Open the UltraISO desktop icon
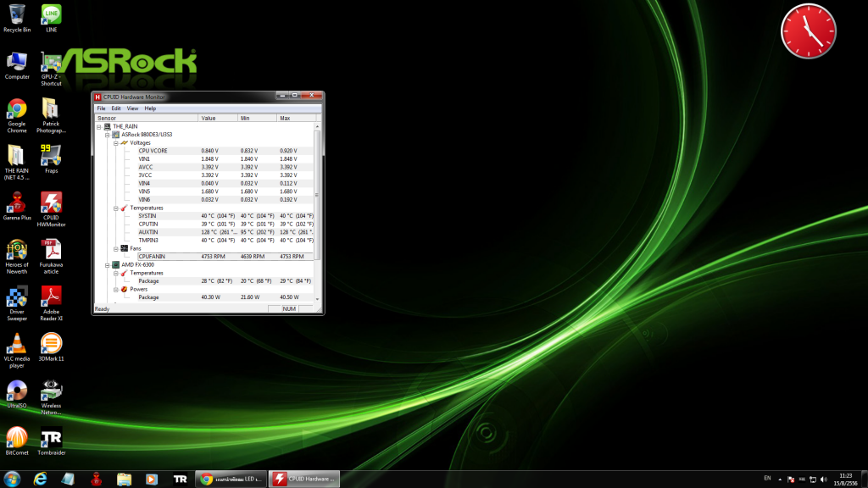 [x=17, y=395]
